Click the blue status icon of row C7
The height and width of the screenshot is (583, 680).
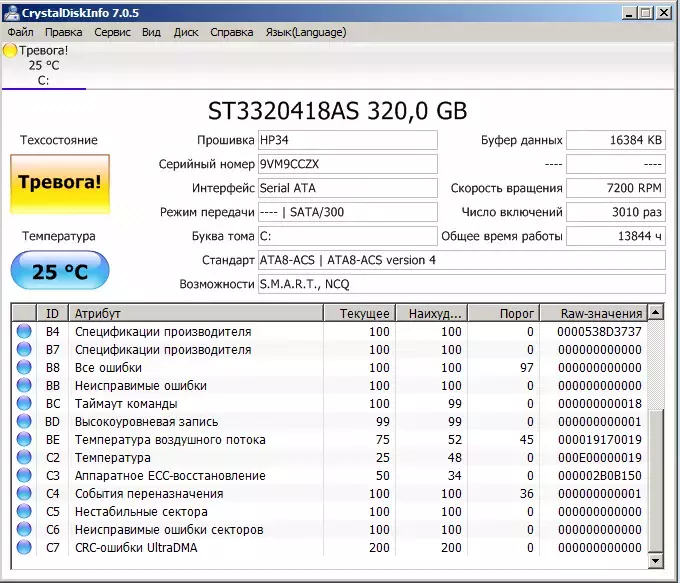pyautogui.click(x=24, y=547)
